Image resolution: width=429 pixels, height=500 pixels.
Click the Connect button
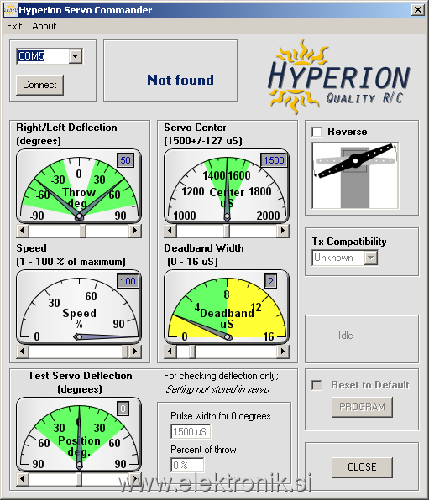tap(40, 85)
